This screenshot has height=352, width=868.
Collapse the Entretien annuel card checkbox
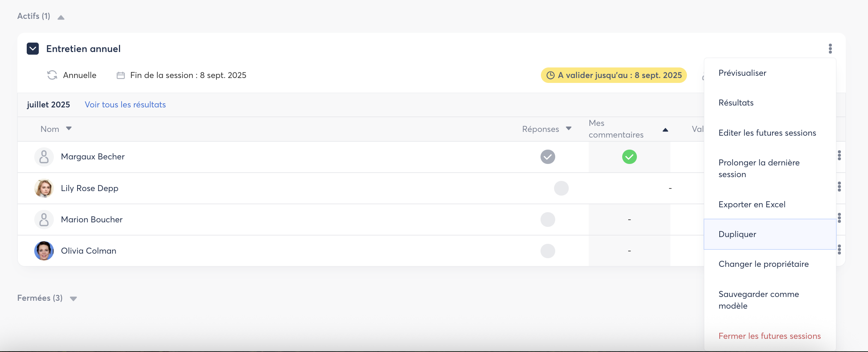[33, 49]
